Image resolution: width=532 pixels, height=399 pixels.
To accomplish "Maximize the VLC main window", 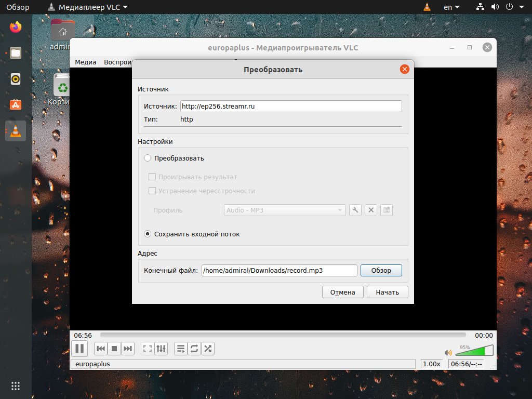I will (x=470, y=47).
